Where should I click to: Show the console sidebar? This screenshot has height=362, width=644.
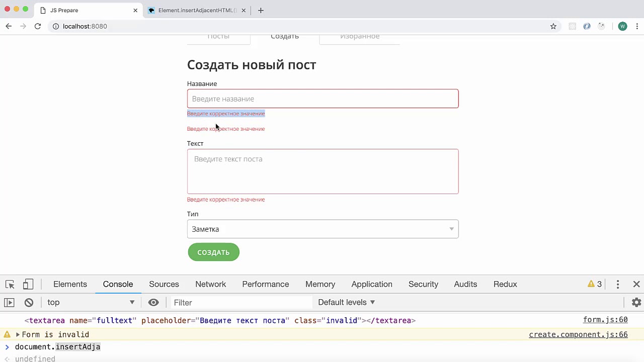9,302
